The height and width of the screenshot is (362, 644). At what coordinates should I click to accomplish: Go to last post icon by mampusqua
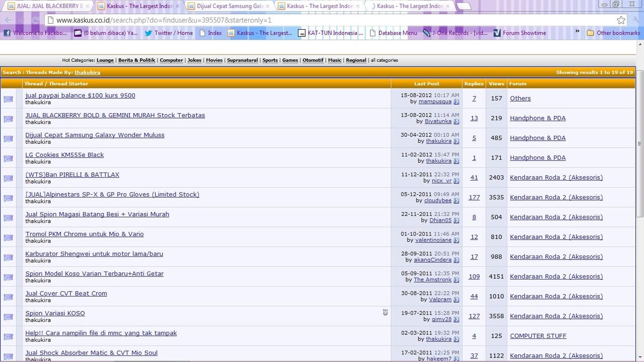click(456, 102)
